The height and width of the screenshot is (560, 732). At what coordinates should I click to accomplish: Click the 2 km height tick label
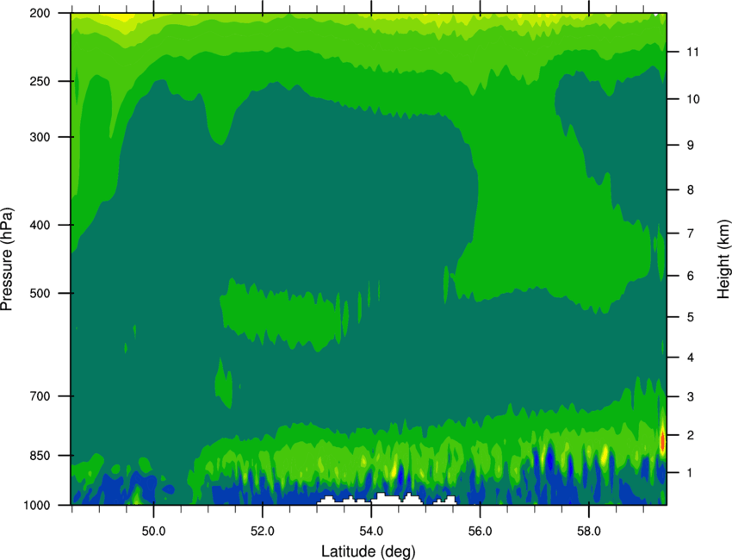coord(691,435)
